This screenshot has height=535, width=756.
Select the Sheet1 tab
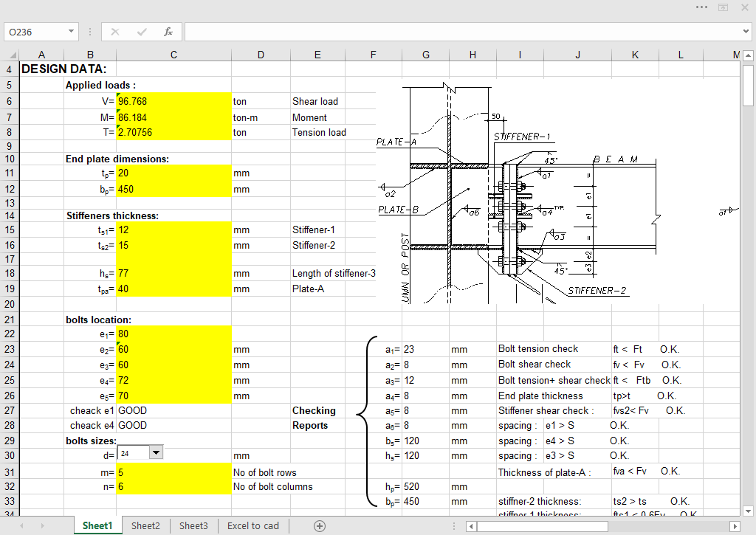[97, 526]
